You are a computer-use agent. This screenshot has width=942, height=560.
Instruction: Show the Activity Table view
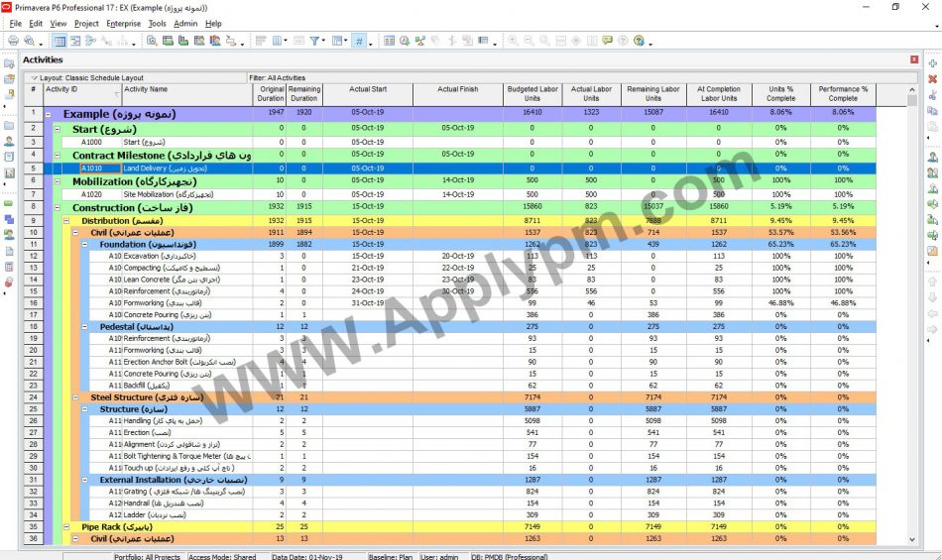pyautogui.click(x=59, y=41)
